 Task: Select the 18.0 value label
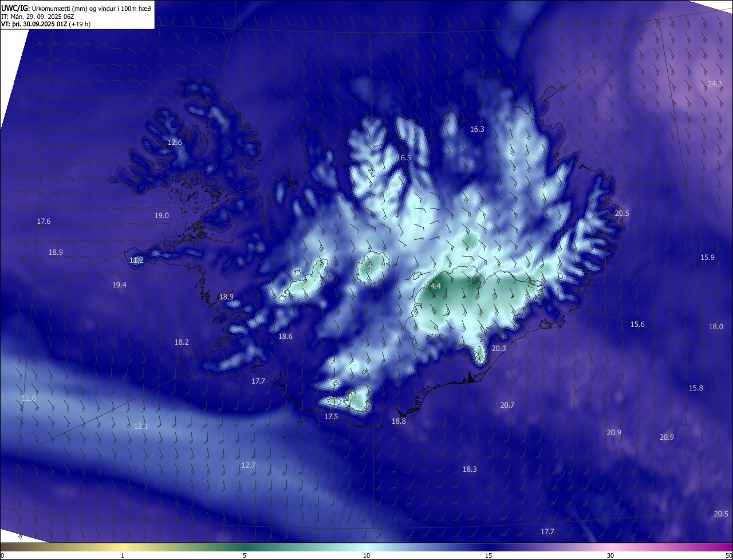point(716,326)
